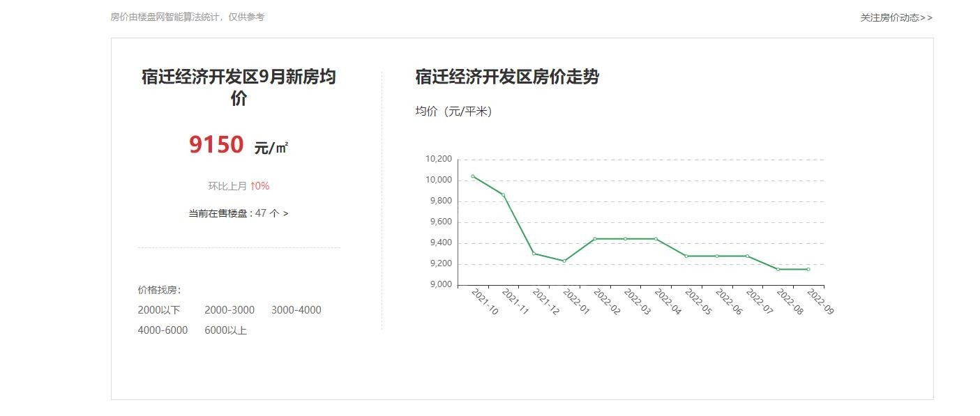The width and height of the screenshot is (980, 416).
Task: Select the 2022-07 chart data point
Action: pos(747,256)
